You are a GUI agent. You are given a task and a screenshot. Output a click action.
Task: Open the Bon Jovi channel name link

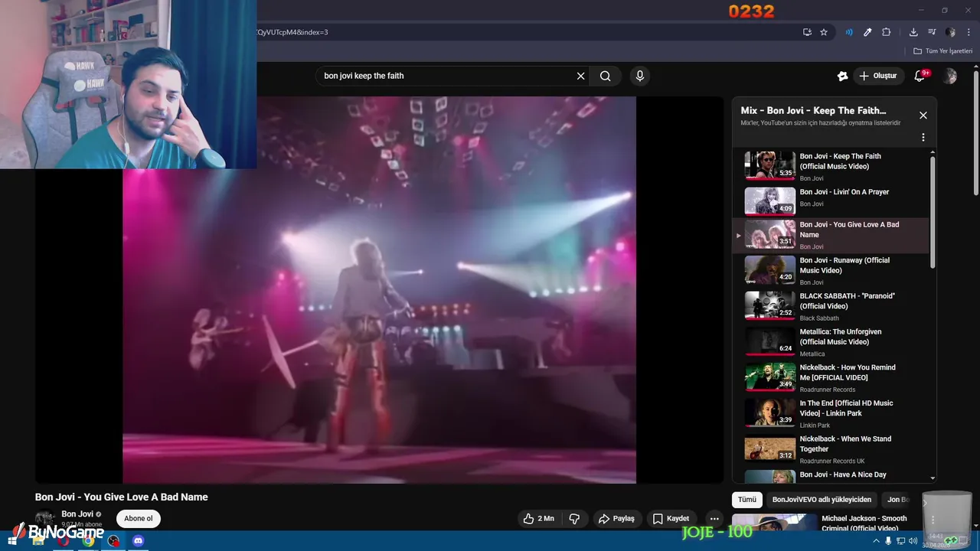77,514
